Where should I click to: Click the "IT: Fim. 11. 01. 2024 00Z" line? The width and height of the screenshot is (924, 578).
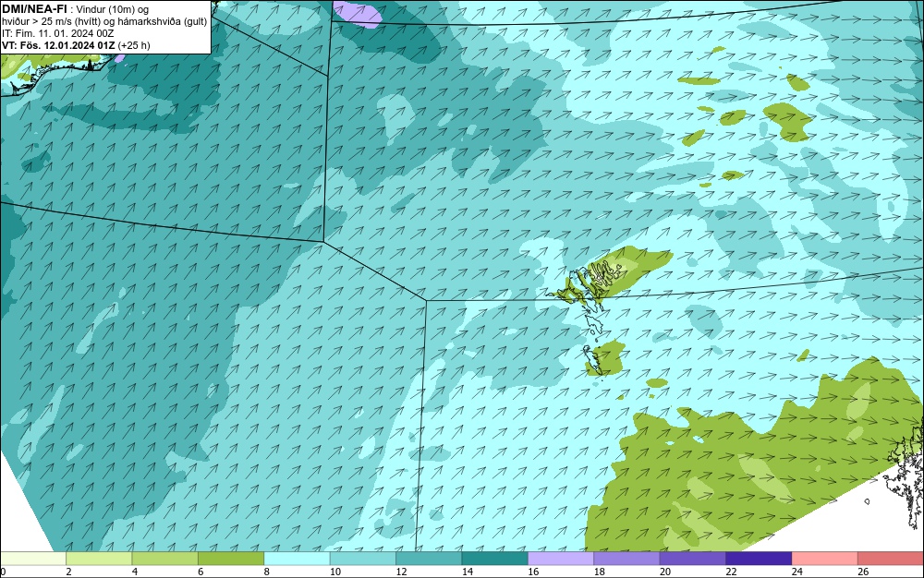(x=57, y=33)
